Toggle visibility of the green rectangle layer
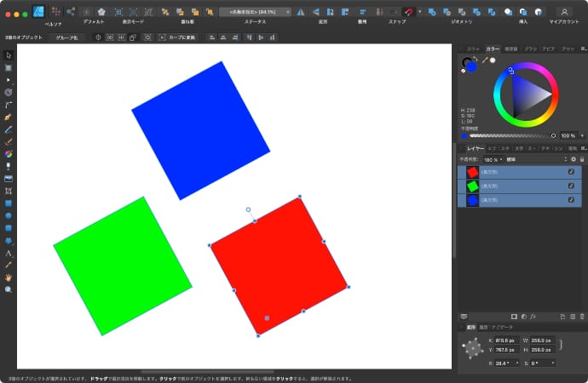The height and width of the screenshot is (383, 588). (x=572, y=186)
